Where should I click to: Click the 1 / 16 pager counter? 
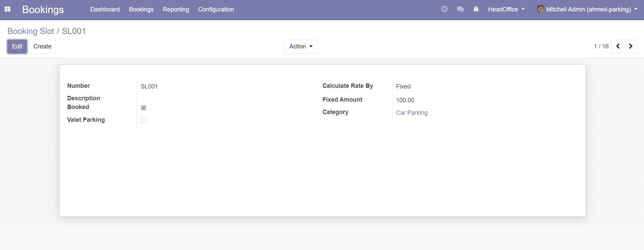pos(601,46)
